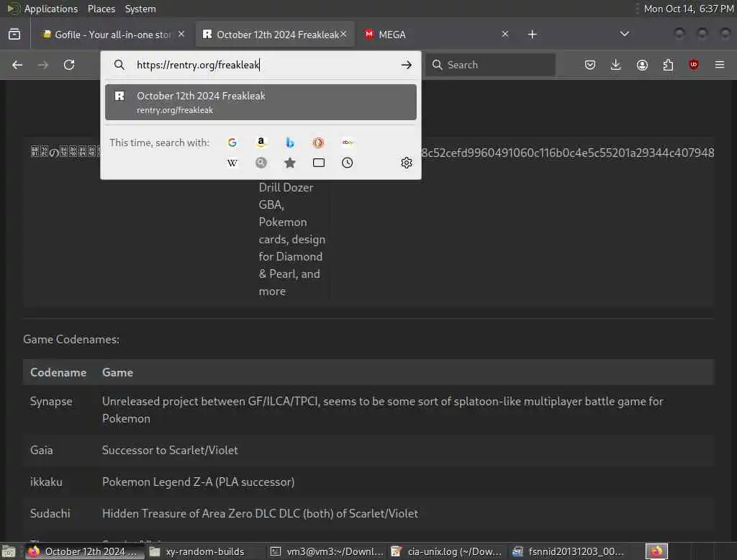737x560 pixels.
Task: Click 'Successor to Scarlet/Violet' text
Action: pos(170,450)
